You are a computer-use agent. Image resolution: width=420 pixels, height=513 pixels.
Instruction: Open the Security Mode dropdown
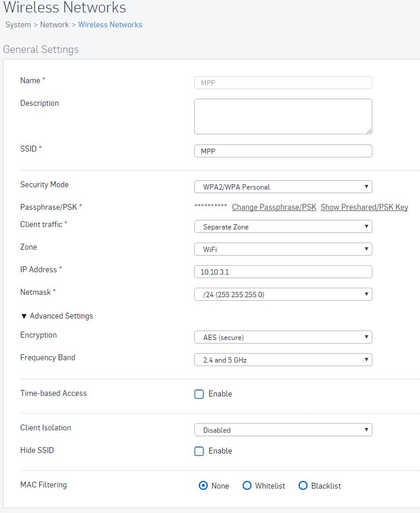click(x=283, y=187)
